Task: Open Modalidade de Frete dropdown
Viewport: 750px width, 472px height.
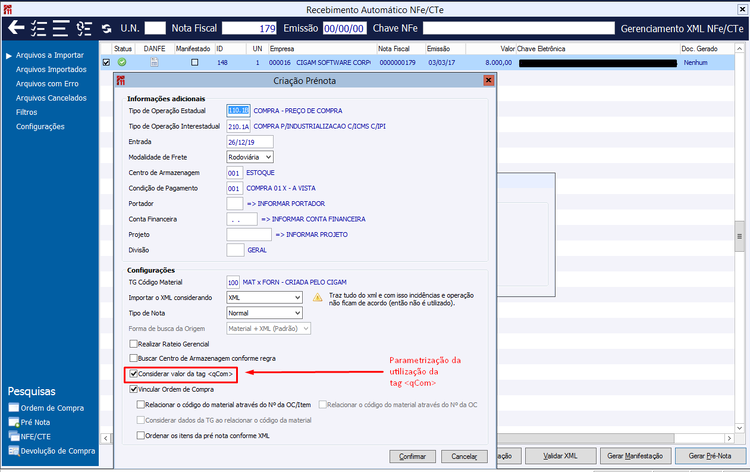Action: 250,157
